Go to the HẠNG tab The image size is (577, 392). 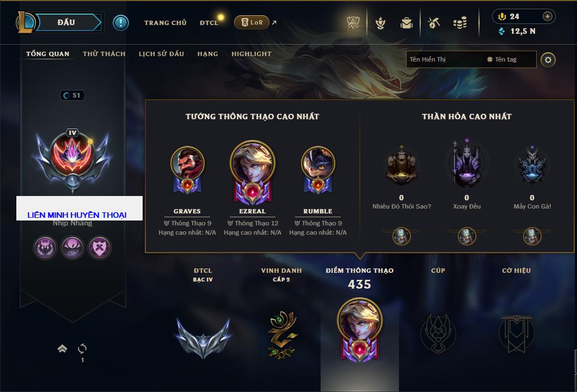pos(207,54)
